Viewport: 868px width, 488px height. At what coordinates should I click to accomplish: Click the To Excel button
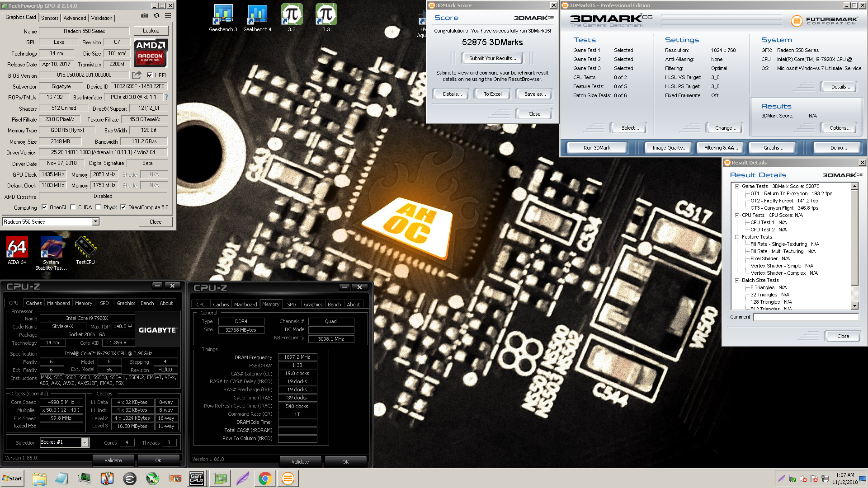492,94
